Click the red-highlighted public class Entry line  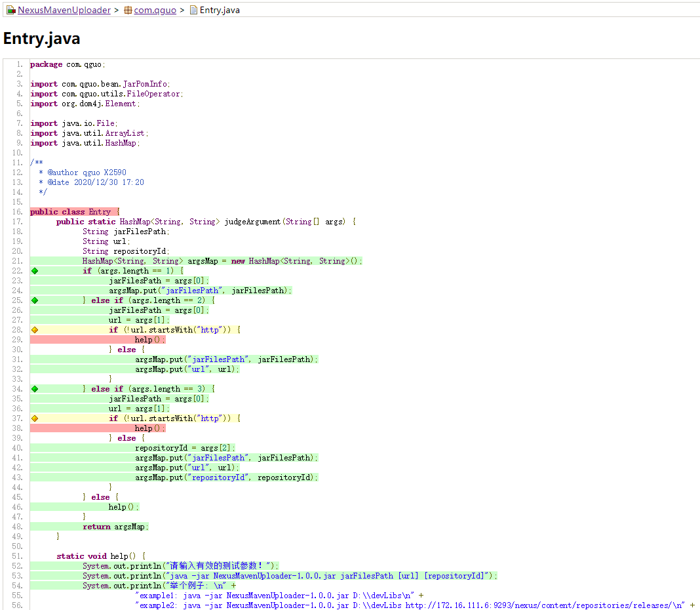tap(75, 212)
